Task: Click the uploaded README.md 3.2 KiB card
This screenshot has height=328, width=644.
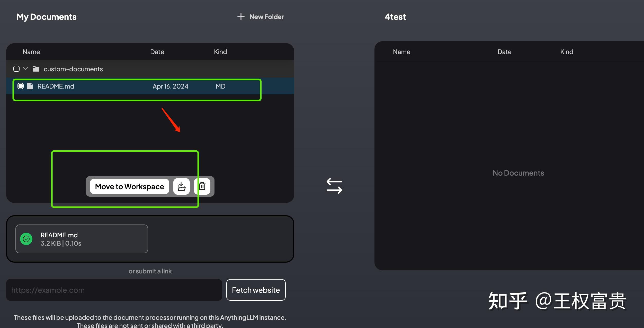Action: coord(82,239)
